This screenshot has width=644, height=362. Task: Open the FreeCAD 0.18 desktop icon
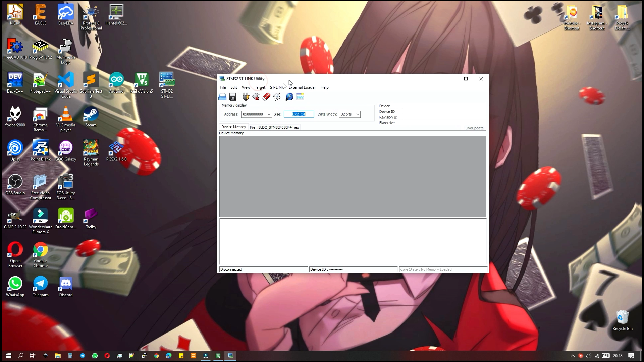[15, 49]
